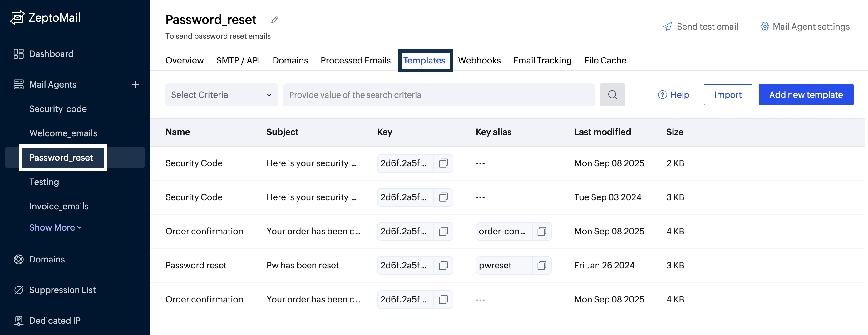Open Suppression List in the sidebar
Screen dimensions: 868x335
pyautogui.click(x=62, y=290)
